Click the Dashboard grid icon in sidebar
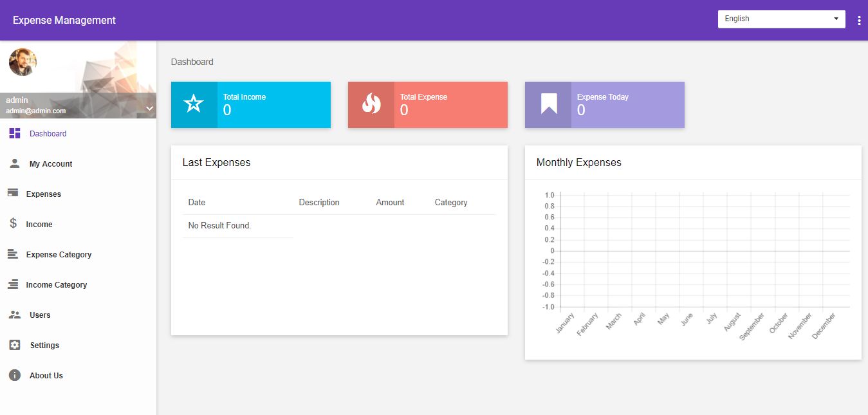The width and height of the screenshot is (868, 415). pyautogui.click(x=15, y=133)
